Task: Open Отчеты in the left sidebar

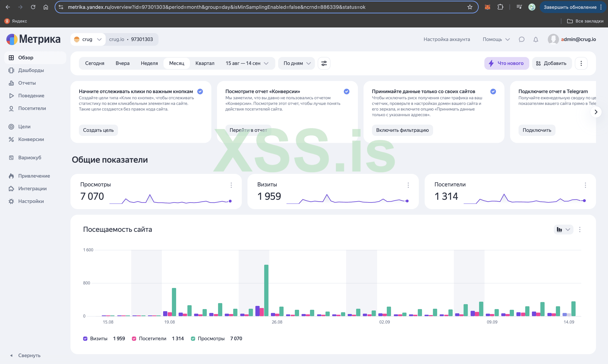Action: click(x=27, y=83)
